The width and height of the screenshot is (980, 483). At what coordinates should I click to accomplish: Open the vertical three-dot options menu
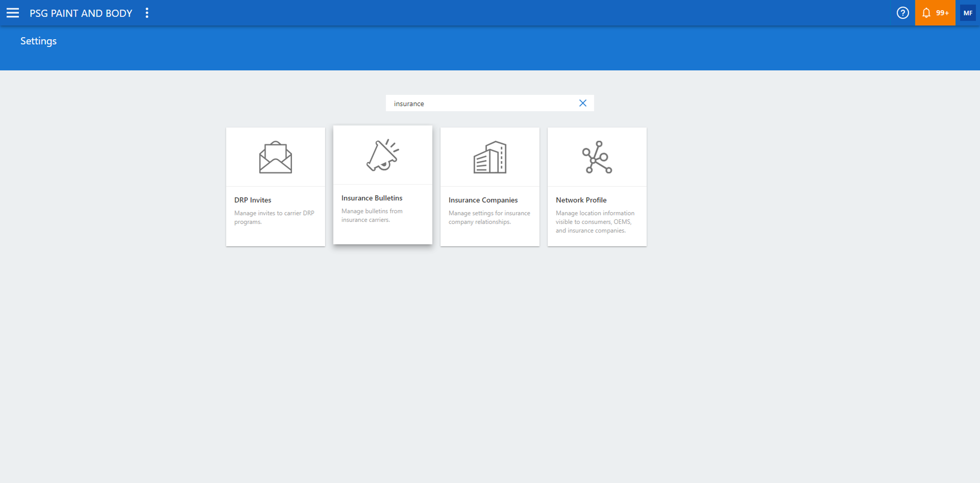pyautogui.click(x=147, y=13)
